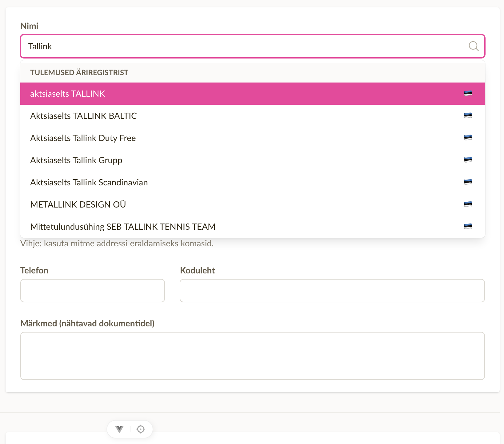
Task: Click Estonian flag next to METALLINK DESIGN OÜ
Action: (x=468, y=204)
